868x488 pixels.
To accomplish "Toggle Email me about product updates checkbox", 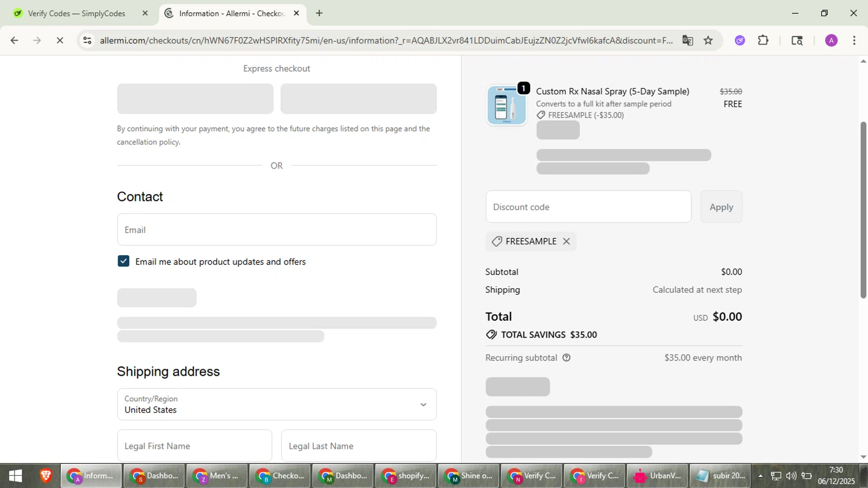I will [123, 261].
